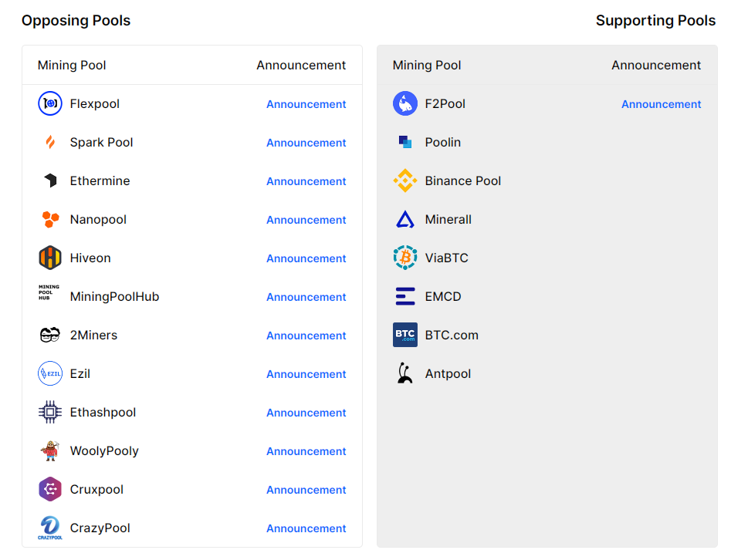Viewport: 731px width, 560px height.
Task: Click the CrazyPool logo icon
Action: (50, 528)
